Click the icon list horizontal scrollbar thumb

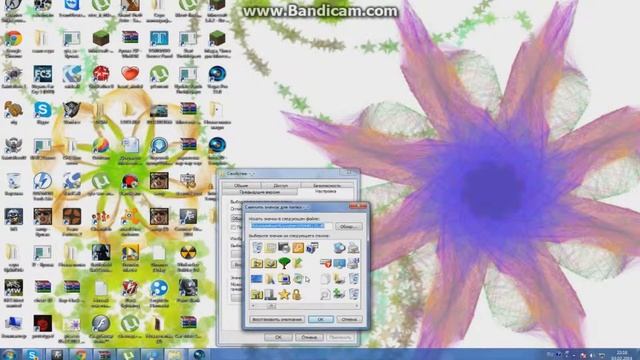tap(271, 306)
